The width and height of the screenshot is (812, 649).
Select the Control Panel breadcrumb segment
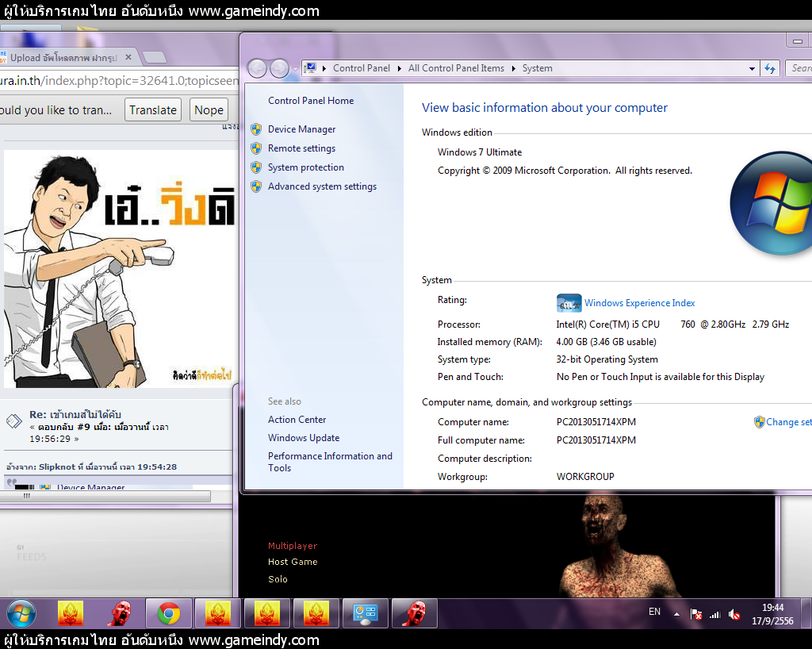(362, 68)
